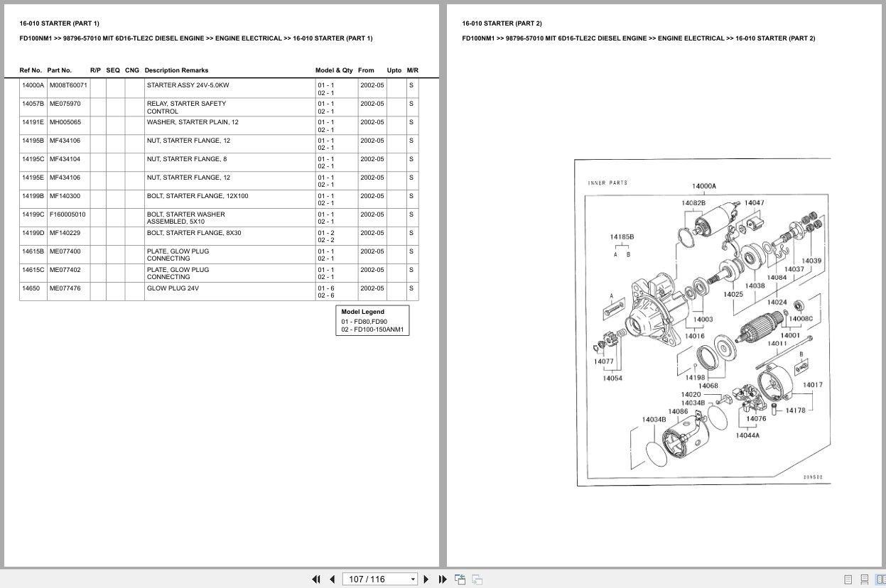The width and height of the screenshot is (886, 588).
Task: Select ref number 14615C
Action: coord(33,270)
